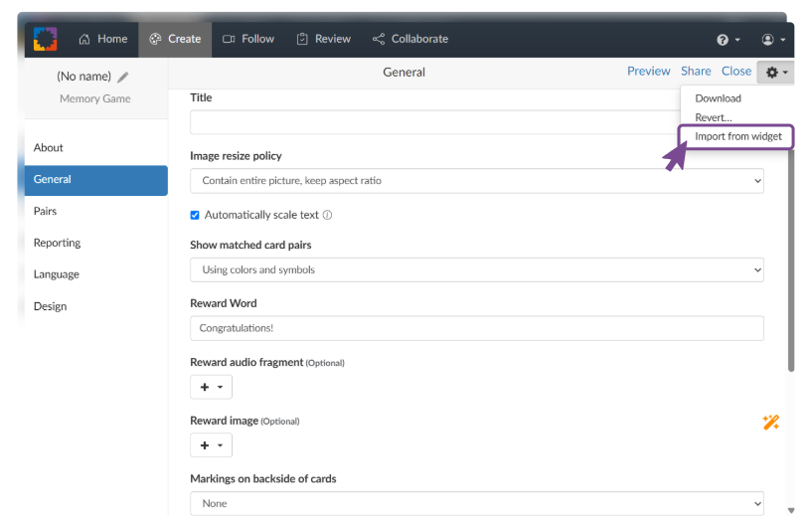The height and width of the screenshot is (525, 812).
Task: Focus the Title input field
Action: click(436, 122)
